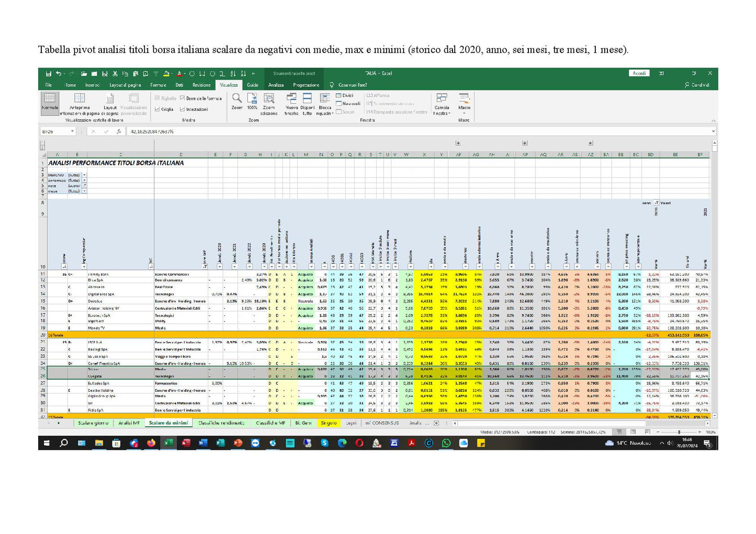
Task: Open Blocca riquadri dropdown
Action: point(325,104)
